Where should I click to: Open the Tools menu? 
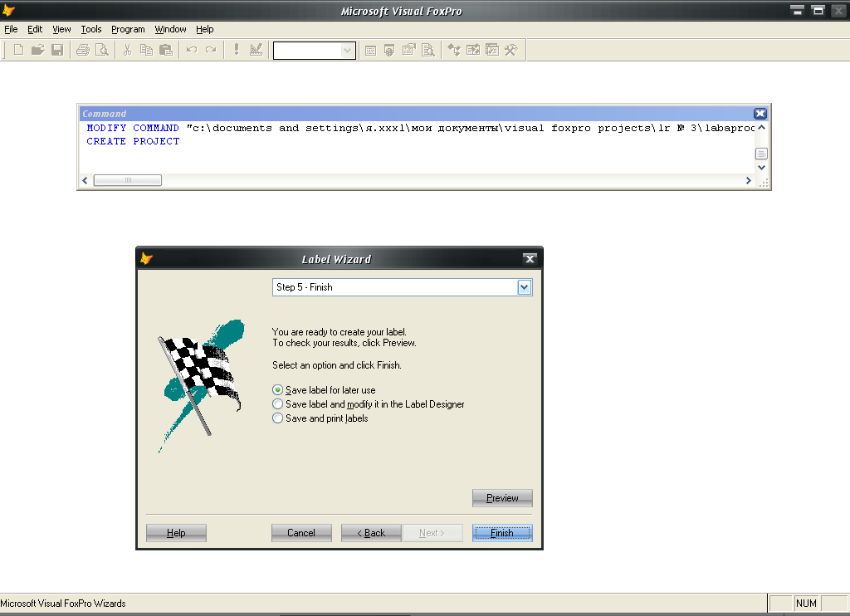pyautogui.click(x=91, y=29)
